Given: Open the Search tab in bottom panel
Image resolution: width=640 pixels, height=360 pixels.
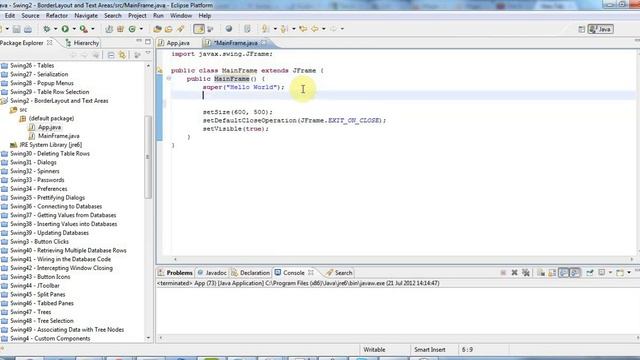Looking at the screenshot, I should pyautogui.click(x=339, y=273).
